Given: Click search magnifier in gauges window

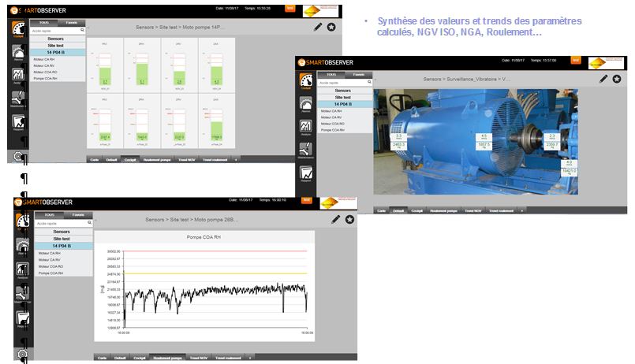Looking at the screenshot, I should point(82,30).
